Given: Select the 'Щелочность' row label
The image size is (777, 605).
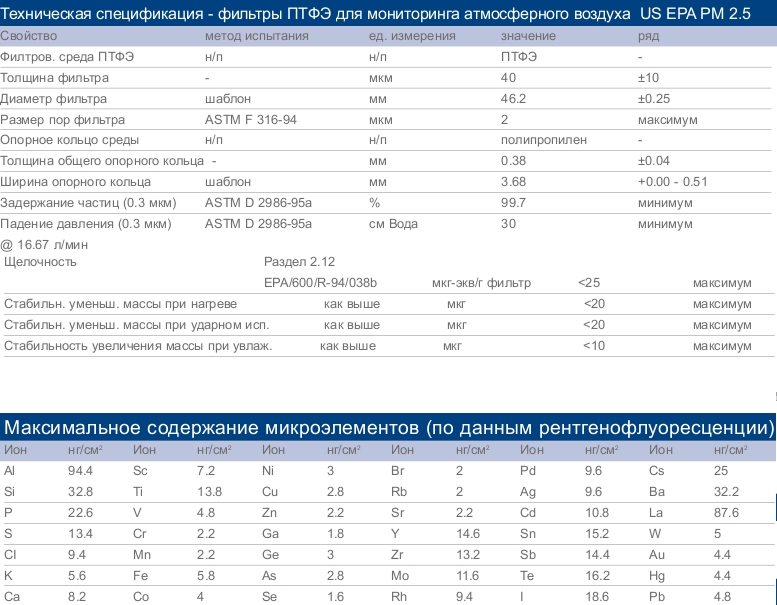Looking at the screenshot, I should 40,262.
